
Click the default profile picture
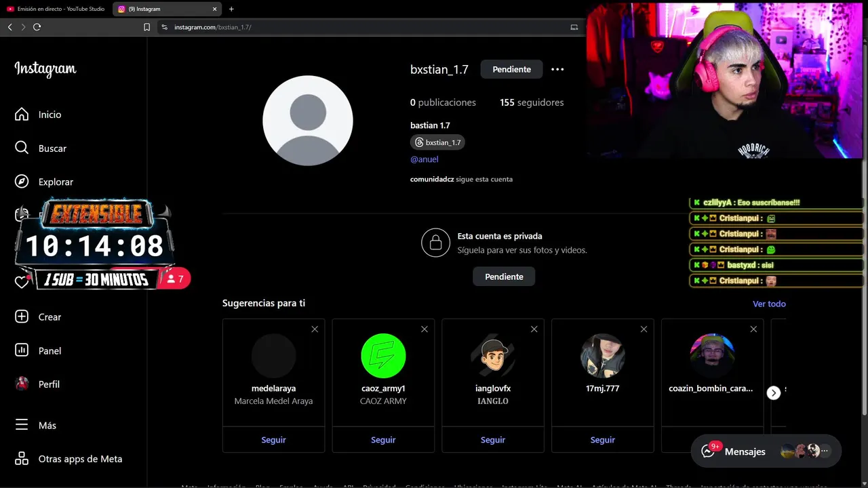308,121
